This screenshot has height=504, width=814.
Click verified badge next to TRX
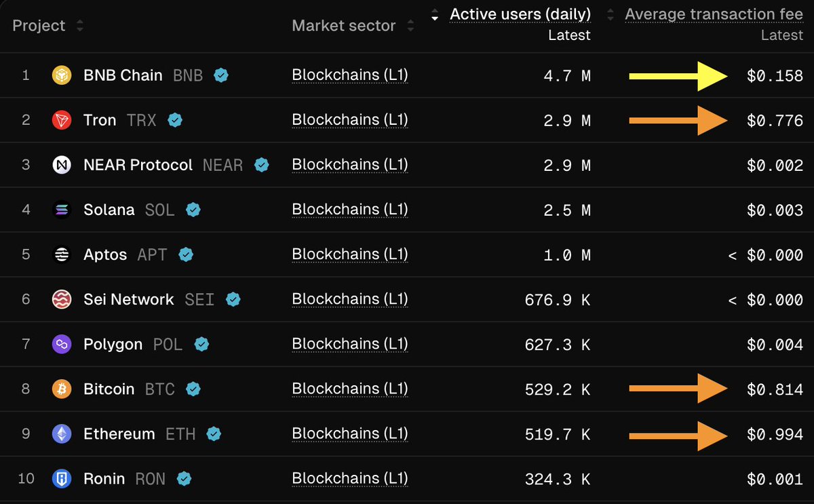tap(175, 120)
